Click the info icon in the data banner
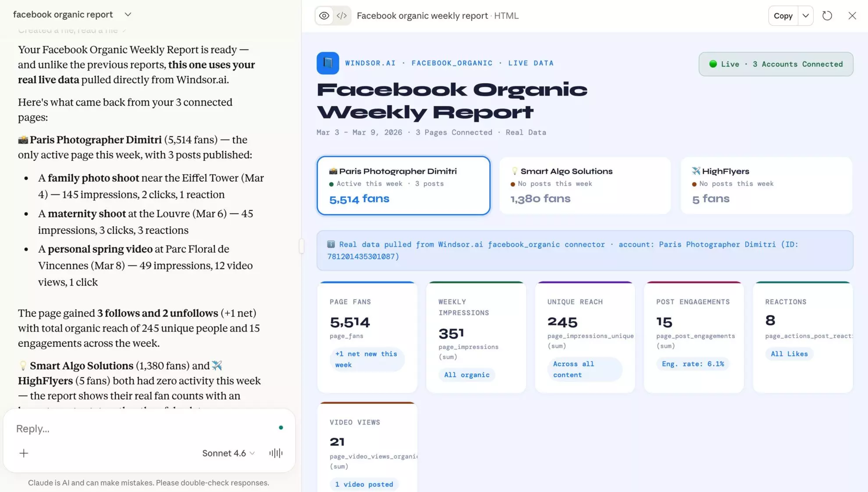This screenshot has height=492, width=868. pyautogui.click(x=331, y=244)
